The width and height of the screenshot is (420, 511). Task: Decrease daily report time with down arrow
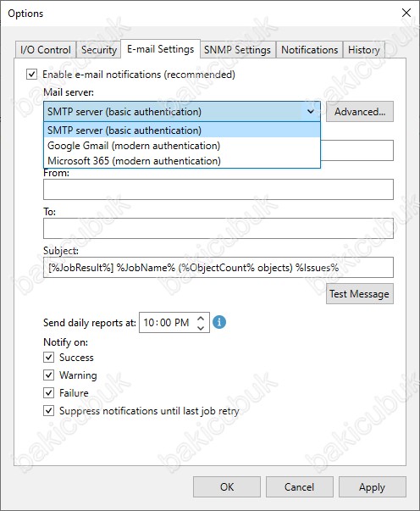(201, 327)
